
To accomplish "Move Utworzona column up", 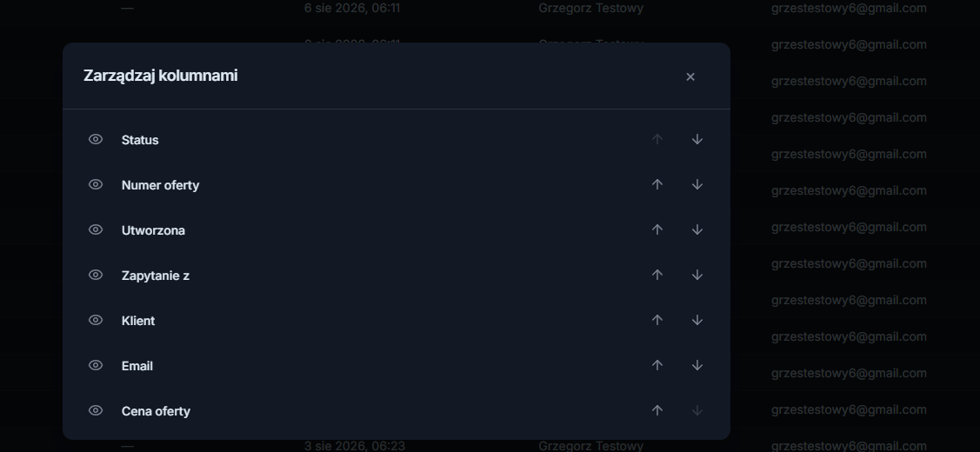I will point(657,229).
